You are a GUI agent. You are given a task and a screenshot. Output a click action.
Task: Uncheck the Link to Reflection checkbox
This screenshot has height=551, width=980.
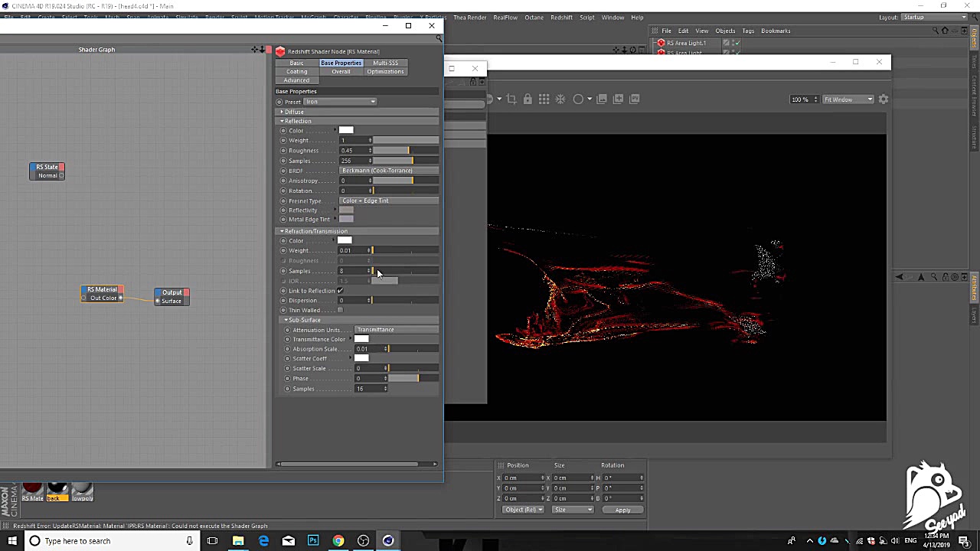coord(340,291)
